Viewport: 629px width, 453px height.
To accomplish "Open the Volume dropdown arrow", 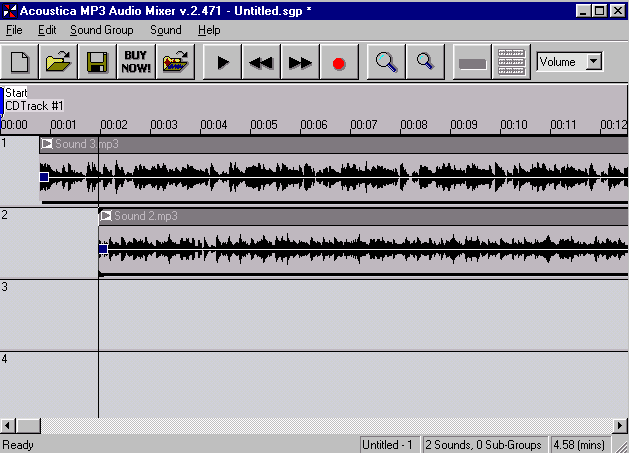I will coord(594,62).
